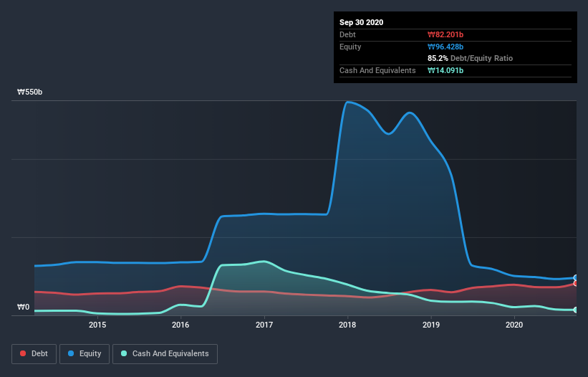Click the 2019 x-axis label
588x377 pixels.
pos(431,325)
